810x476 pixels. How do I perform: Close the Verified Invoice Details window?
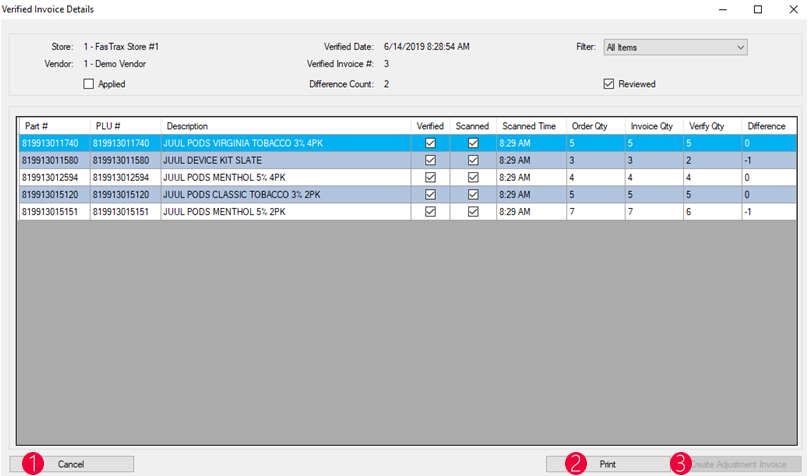pos(793,9)
